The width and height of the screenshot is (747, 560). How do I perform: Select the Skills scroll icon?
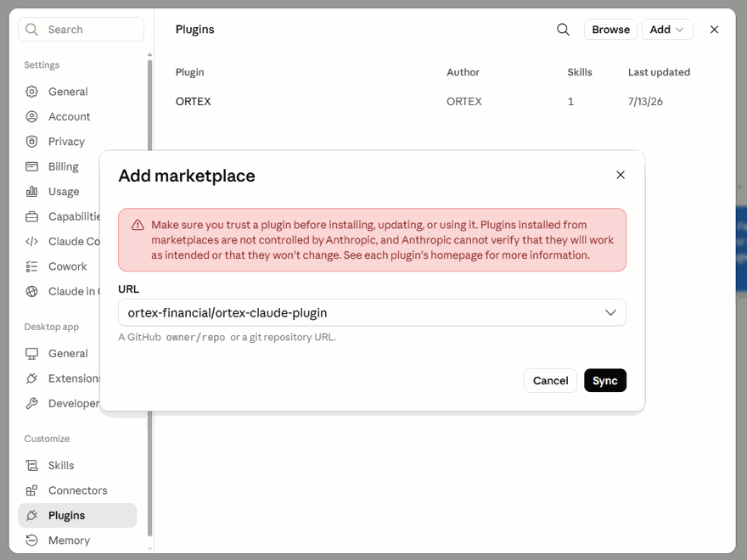pyautogui.click(x=32, y=465)
